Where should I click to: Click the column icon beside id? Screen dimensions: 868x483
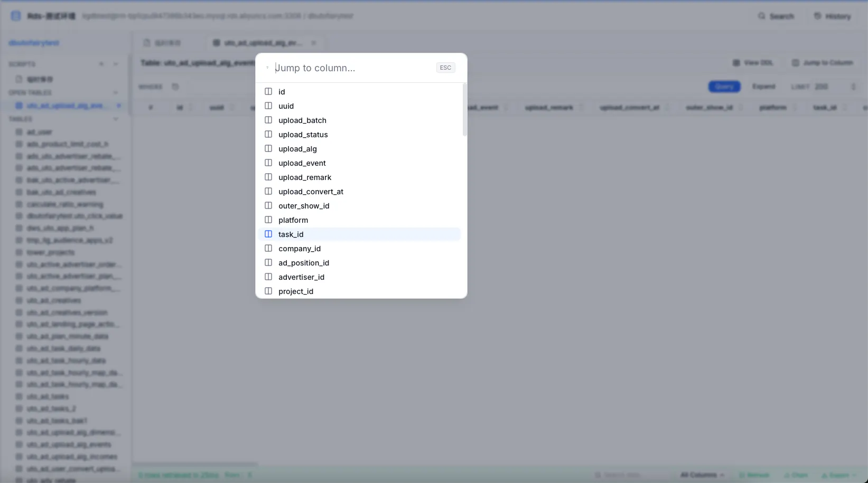(x=268, y=91)
